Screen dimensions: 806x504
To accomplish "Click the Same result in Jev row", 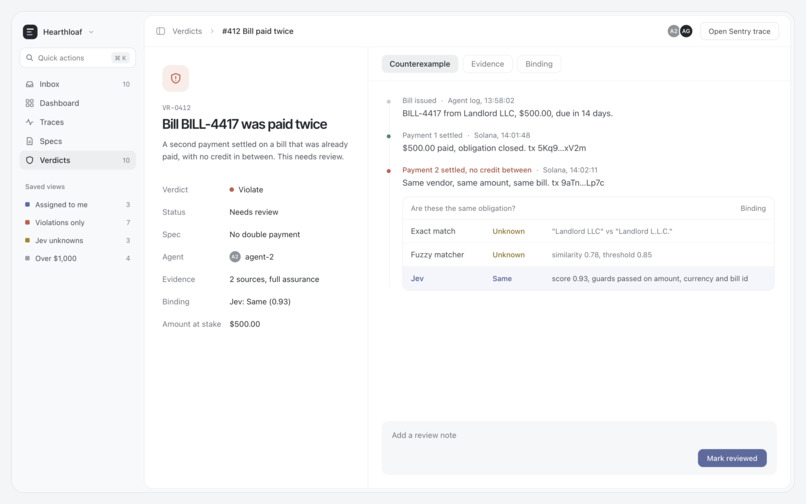I will click(x=502, y=278).
